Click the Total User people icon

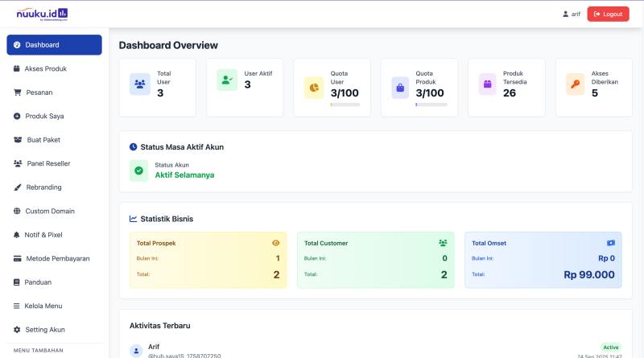point(140,84)
